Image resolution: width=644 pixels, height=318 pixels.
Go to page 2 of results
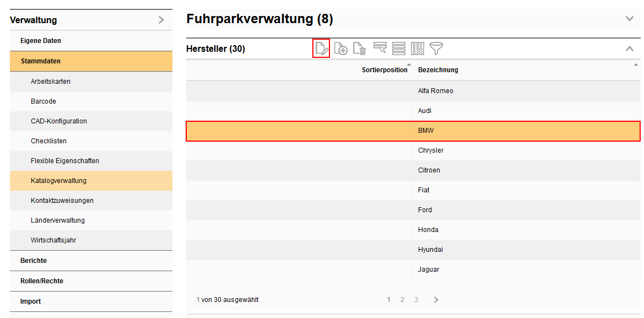coord(402,300)
